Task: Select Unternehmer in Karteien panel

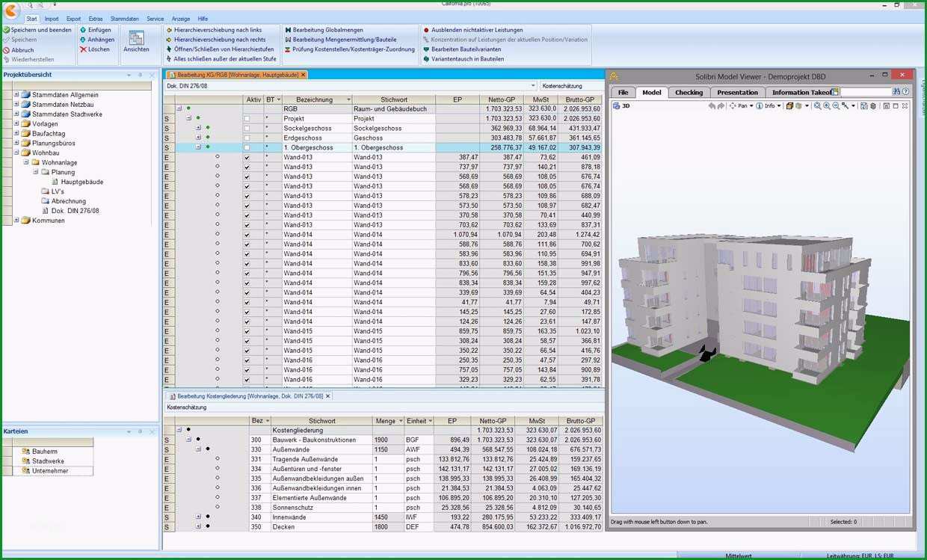Action: click(x=49, y=471)
